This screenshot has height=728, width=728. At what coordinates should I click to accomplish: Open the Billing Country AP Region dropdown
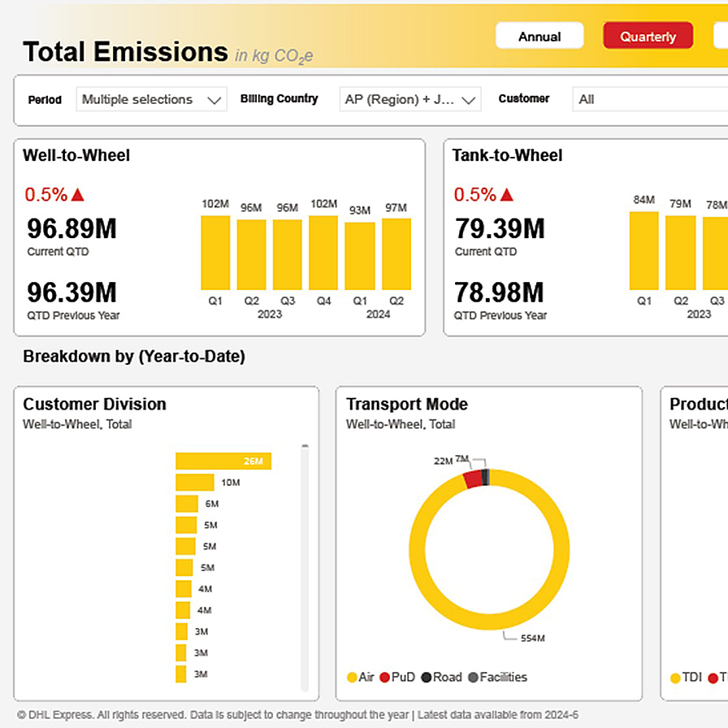pyautogui.click(x=410, y=98)
